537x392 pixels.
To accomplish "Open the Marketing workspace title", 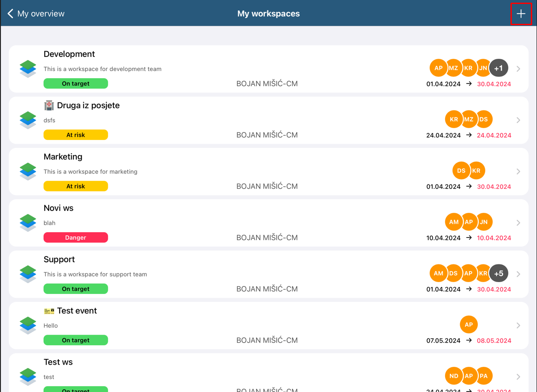I will pyautogui.click(x=63, y=157).
